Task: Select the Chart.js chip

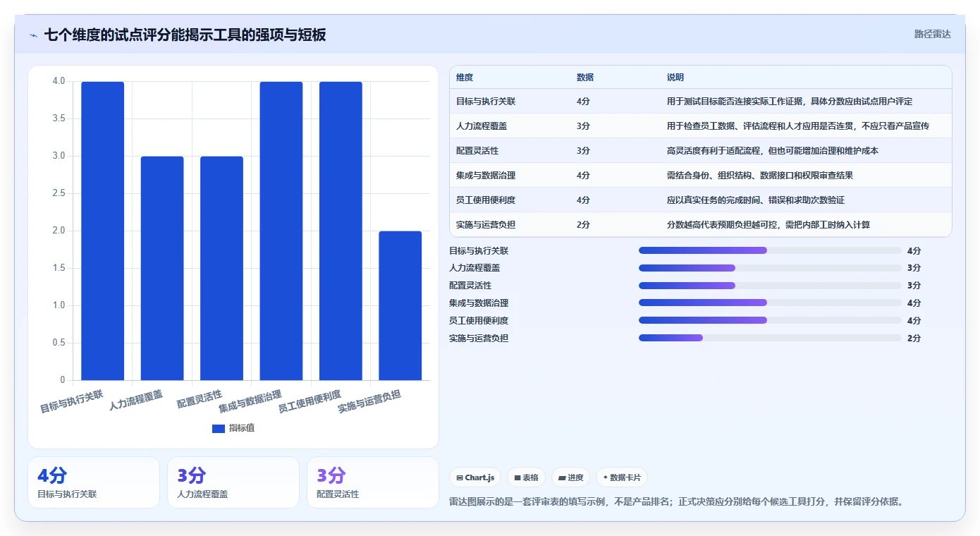Action: (475, 477)
